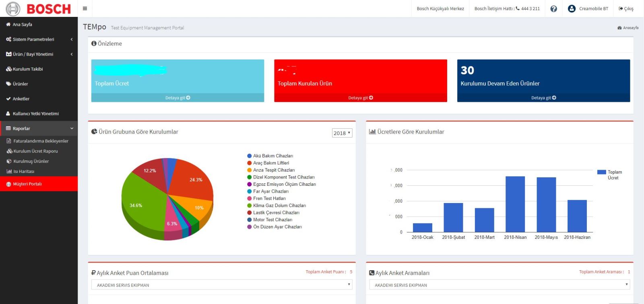
Task: Click the Çıkış logout link
Action: click(626, 8)
